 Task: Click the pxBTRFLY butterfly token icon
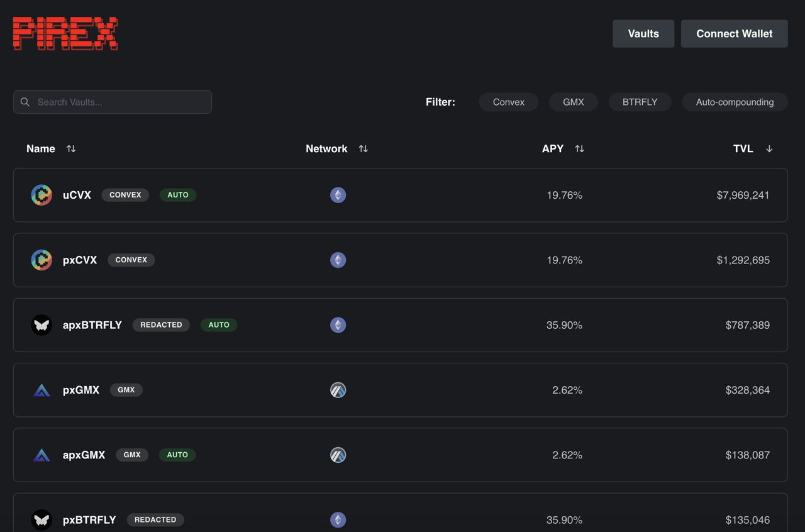coord(42,519)
